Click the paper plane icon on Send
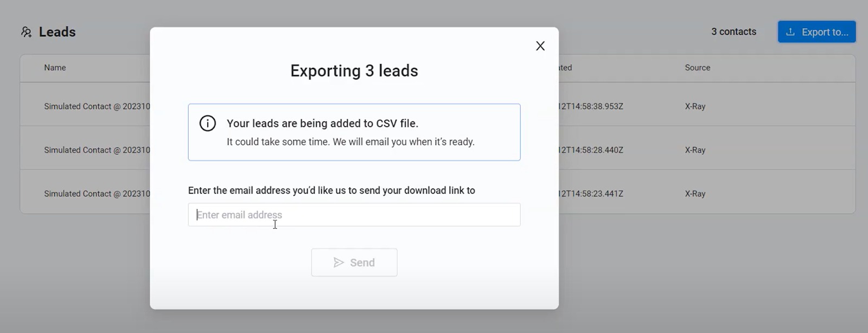The image size is (868, 333). point(339,262)
